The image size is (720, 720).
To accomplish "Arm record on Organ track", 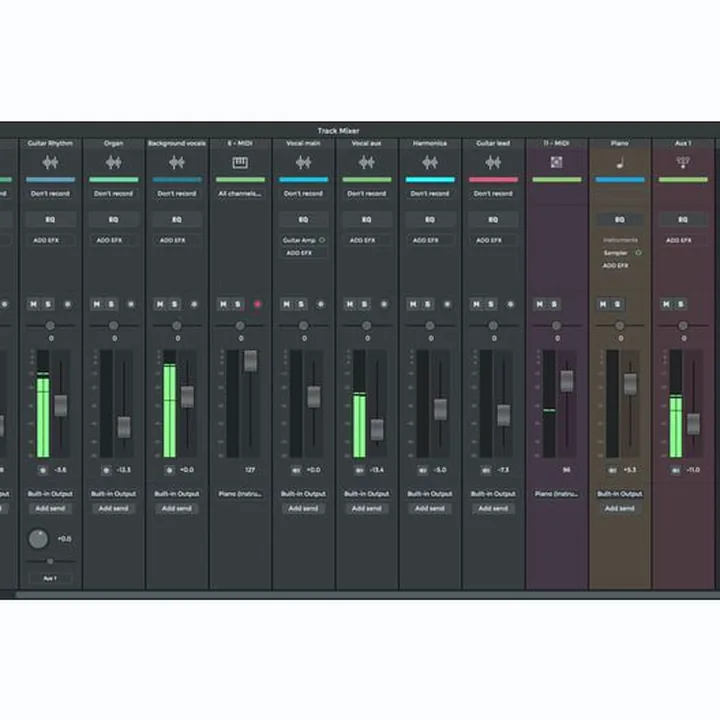I will 131,304.
